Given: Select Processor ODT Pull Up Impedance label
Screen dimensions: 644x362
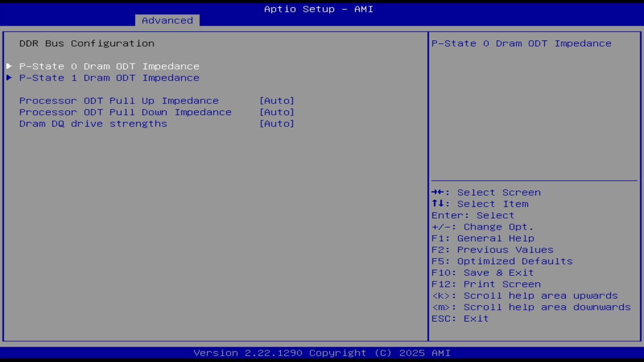Looking at the screenshot, I should (x=119, y=101).
